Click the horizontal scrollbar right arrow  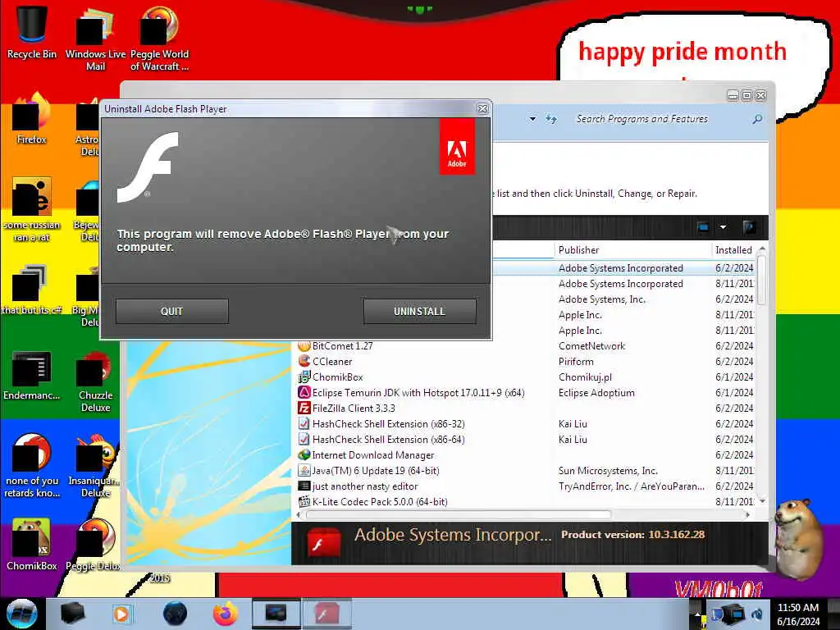click(x=747, y=515)
